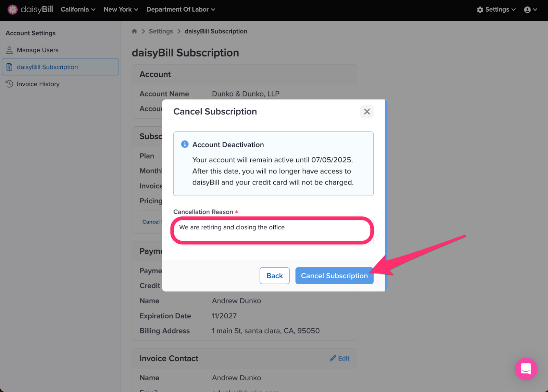This screenshot has height=392, width=548.
Task: Click the Account Deactivation info icon
Action: [x=185, y=144]
